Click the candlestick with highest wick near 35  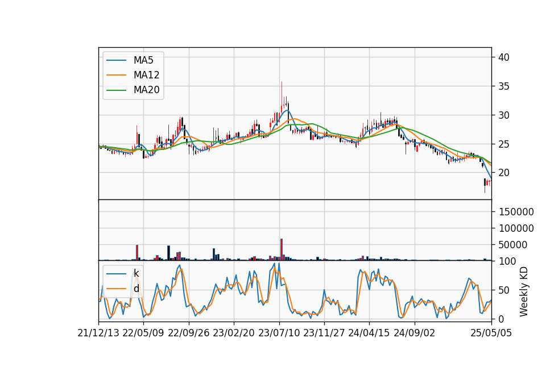[x=282, y=97]
